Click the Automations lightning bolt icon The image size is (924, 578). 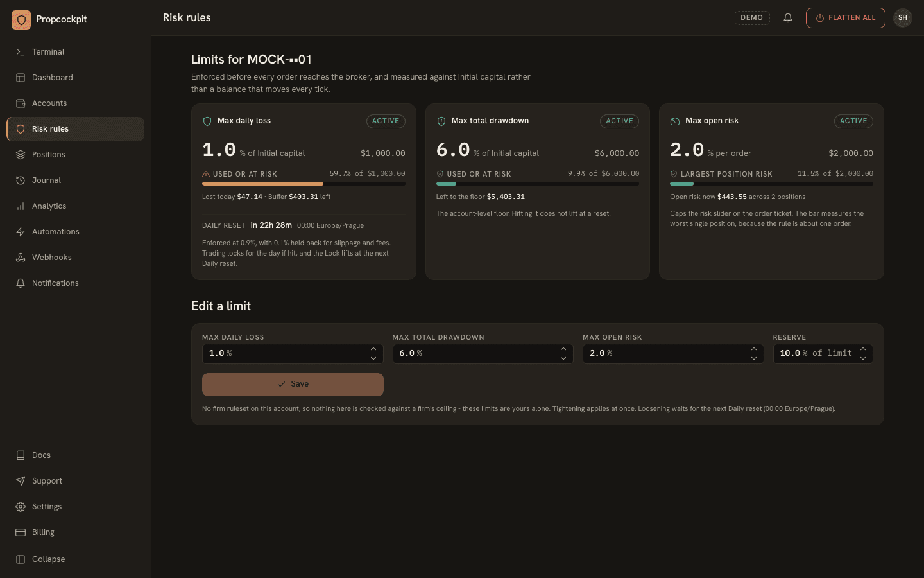click(x=21, y=232)
